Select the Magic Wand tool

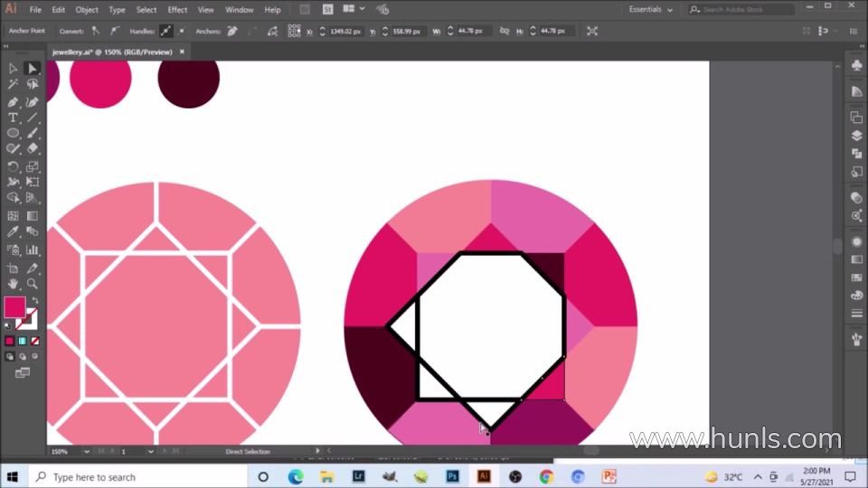point(13,84)
